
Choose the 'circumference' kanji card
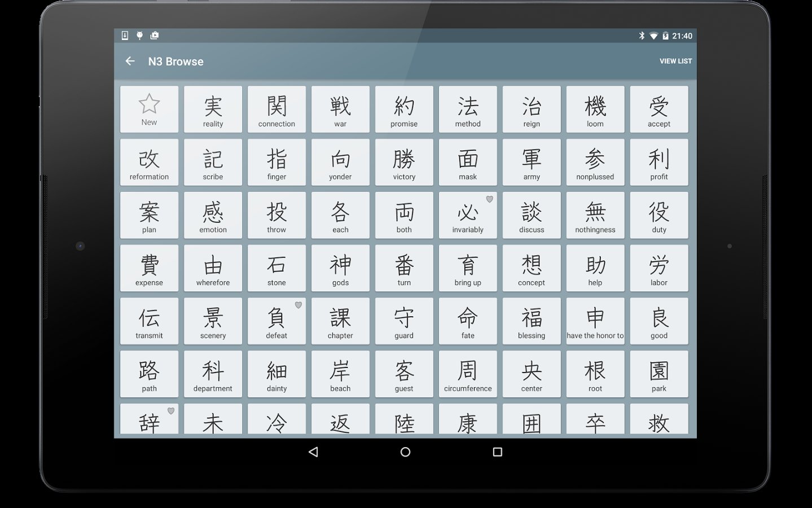coord(468,374)
